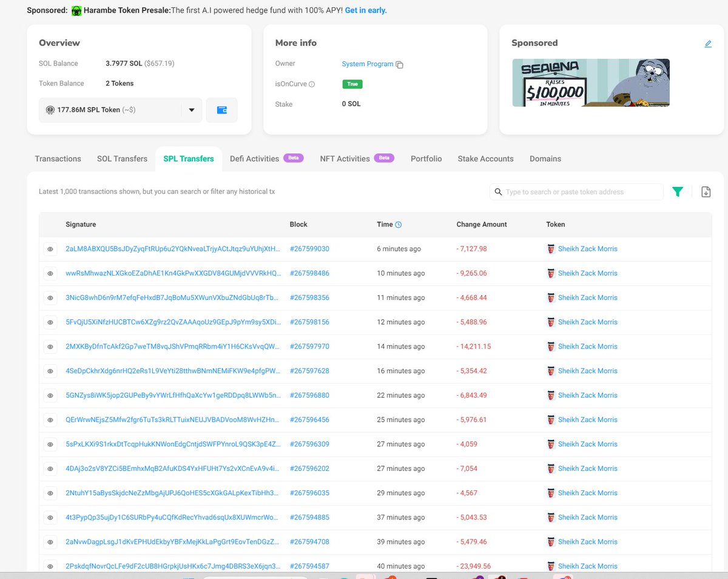Screen dimensions: 728x579
Task: Edit the Sponsored panel via pencil icon
Action: tap(708, 44)
